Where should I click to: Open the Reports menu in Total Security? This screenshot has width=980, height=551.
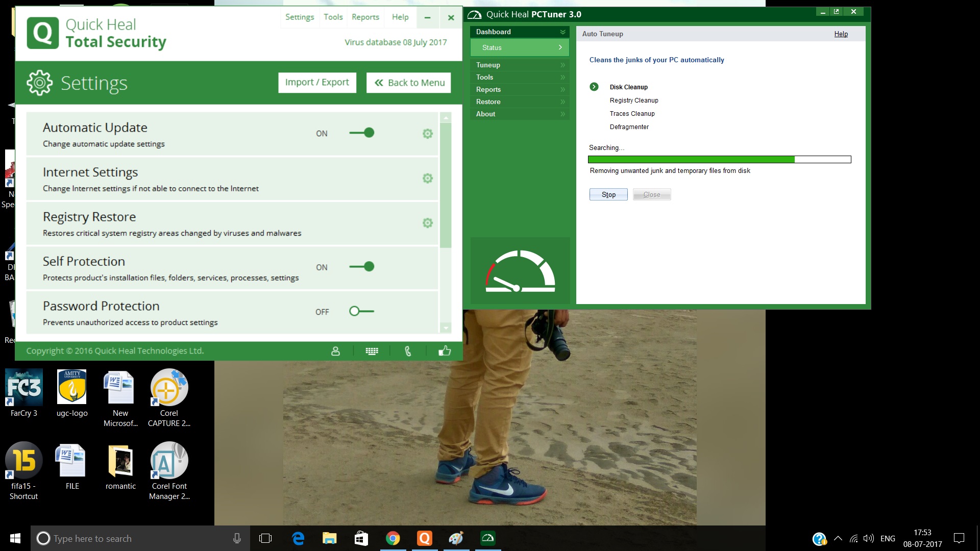[x=365, y=17]
